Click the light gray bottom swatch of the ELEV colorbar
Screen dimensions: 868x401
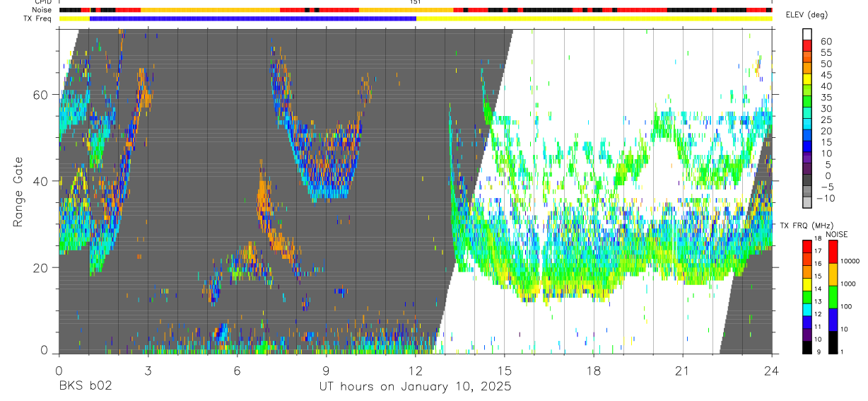807,204
